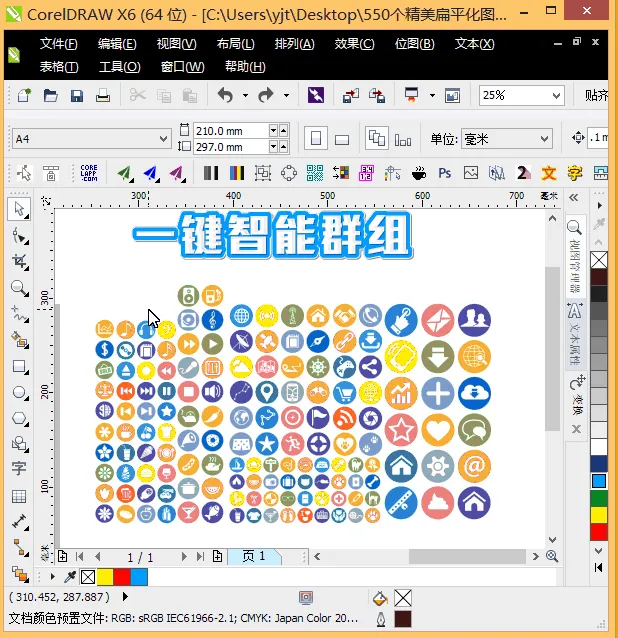Click the CORELAPP.com plugin icon
This screenshot has height=638, width=618.
[x=89, y=173]
